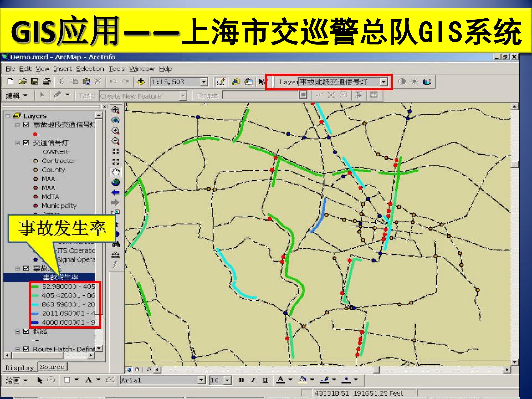Select the Measure ruler tool

point(116,255)
